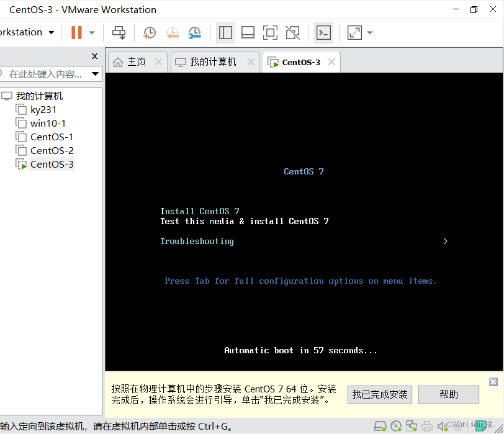Screen dimensions: 504x434
Task: Select CentOS-2 in the library
Action: pyautogui.click(x=52, y=150)
